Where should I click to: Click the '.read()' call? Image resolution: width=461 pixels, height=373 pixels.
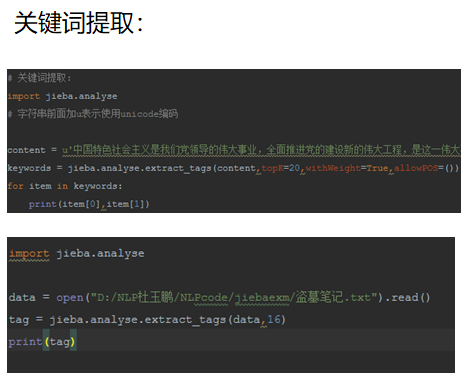pos(408,297)
